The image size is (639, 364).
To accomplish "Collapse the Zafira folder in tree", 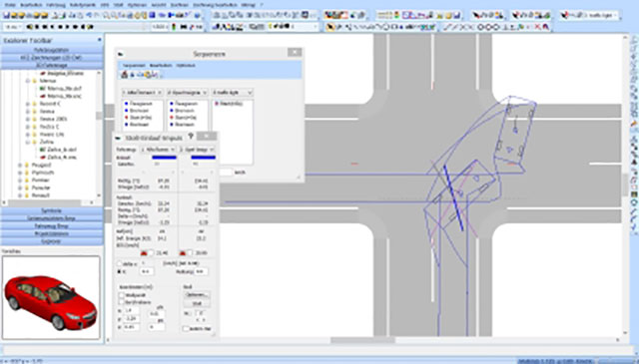I will click(x=28, y=142).
